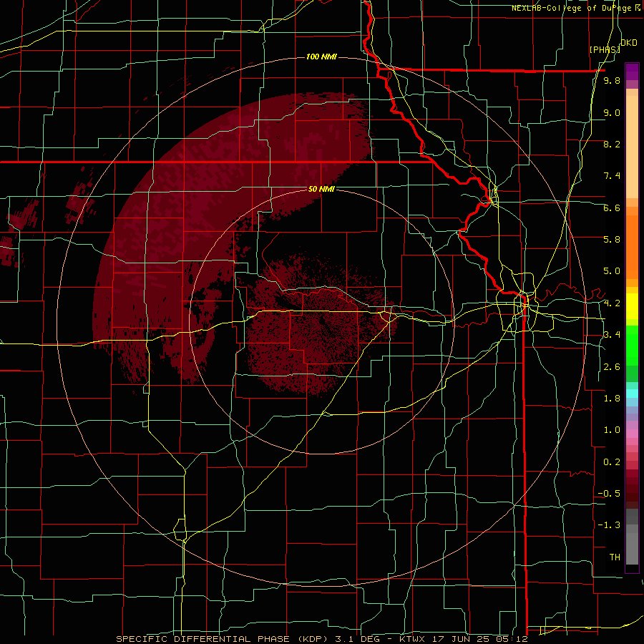Select the "DKD" label above the color scale

tap(629, 43)
